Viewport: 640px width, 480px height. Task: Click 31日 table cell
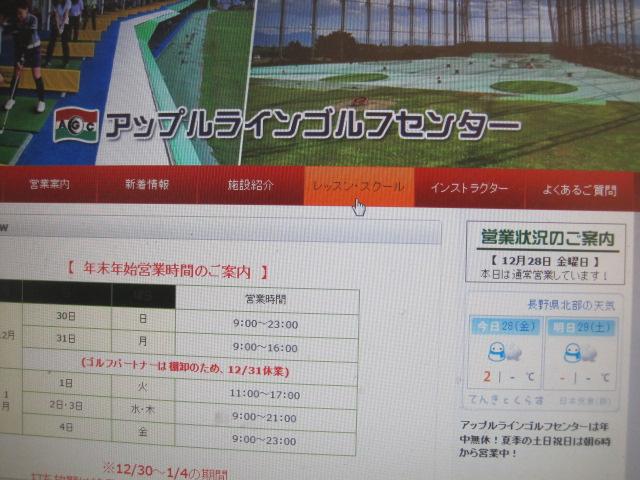66,338
